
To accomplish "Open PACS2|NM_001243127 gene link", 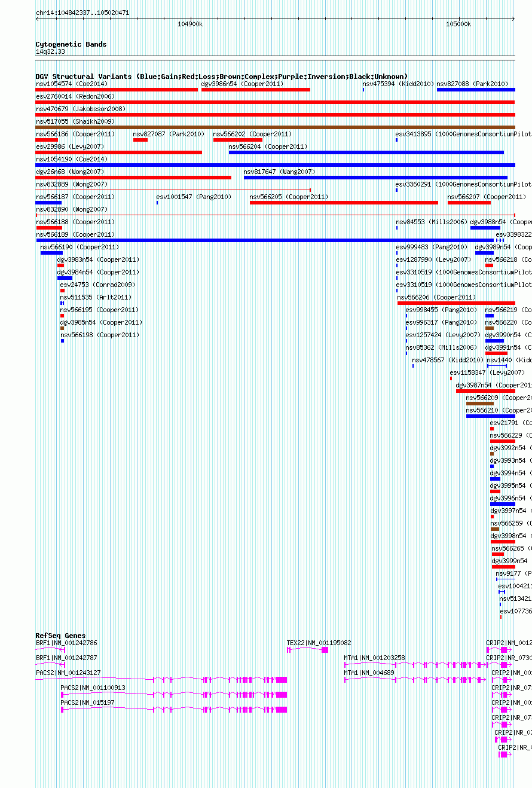I will tap(68, 673).
